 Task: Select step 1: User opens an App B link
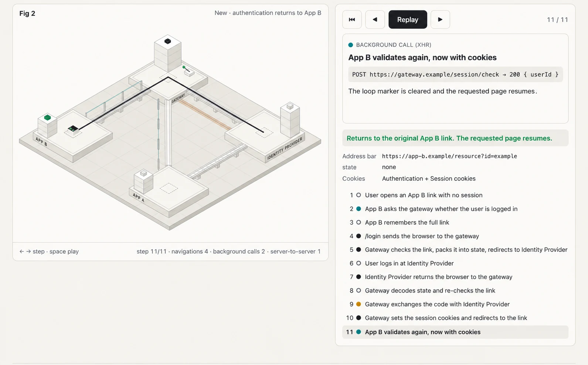455,195
